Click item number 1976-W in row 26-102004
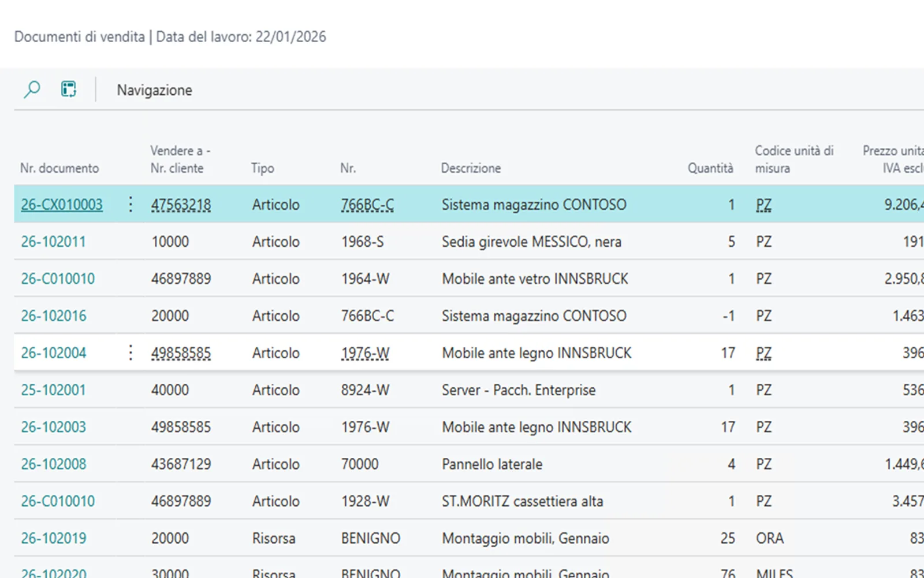 click(365, 353)
